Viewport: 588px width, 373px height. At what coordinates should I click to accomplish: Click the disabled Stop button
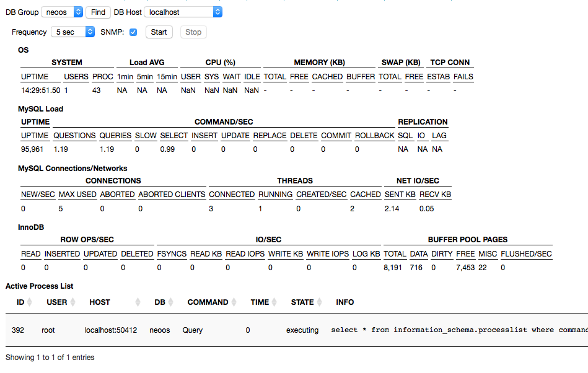[x=193, y=32]
